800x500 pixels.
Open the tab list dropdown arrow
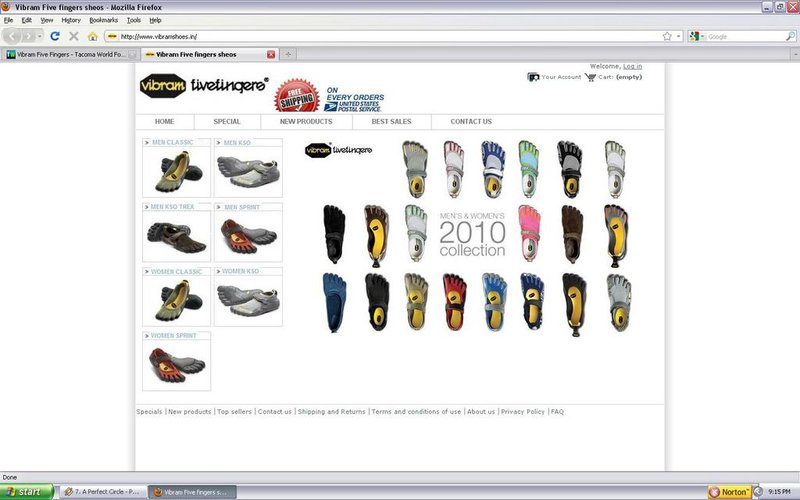click(795, 54)
